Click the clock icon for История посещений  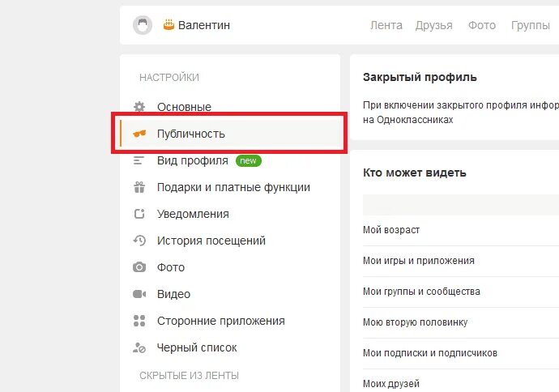139,241
